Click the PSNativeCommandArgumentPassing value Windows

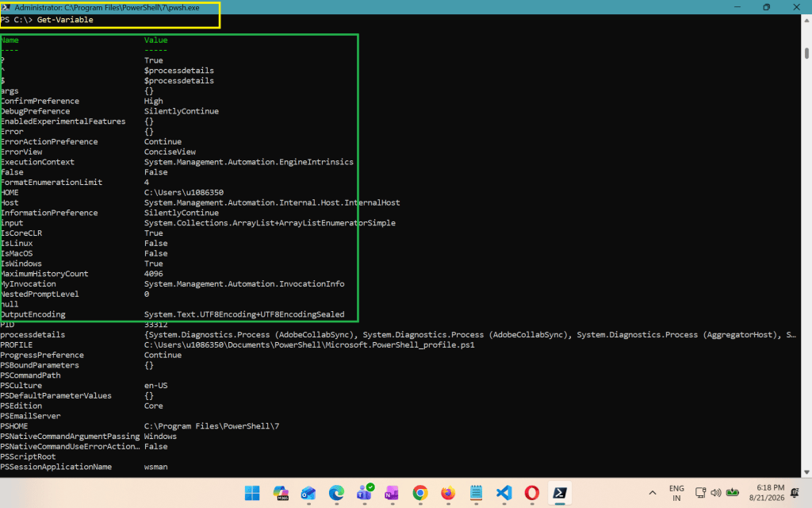click(x=160, y=436)
